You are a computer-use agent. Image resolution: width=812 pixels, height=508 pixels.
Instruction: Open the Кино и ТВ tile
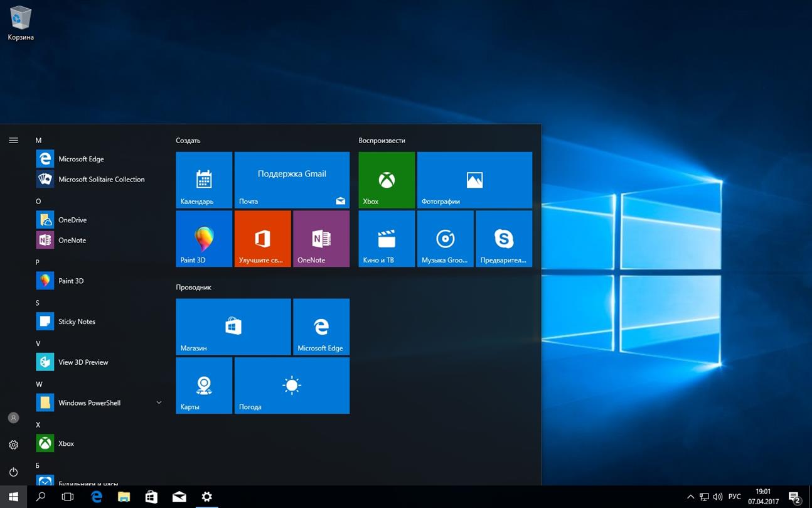(386, 239)
